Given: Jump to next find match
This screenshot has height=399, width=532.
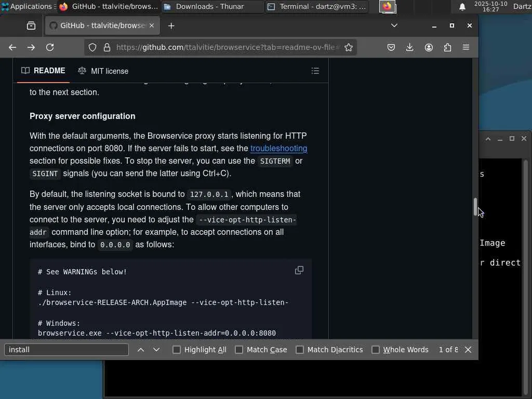Looking at the screenshot, I should (156, 350).
